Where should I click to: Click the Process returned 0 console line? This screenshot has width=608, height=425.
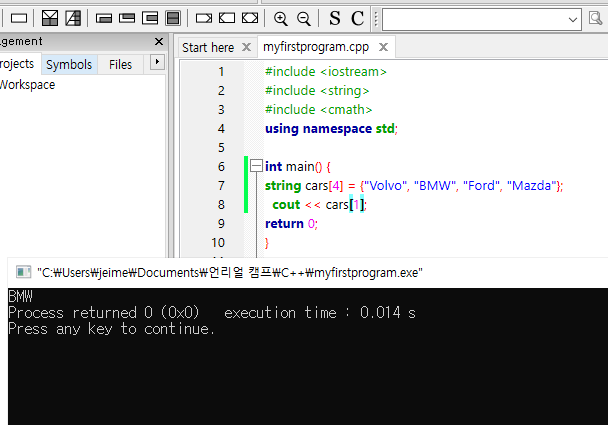tap(212, 313)
